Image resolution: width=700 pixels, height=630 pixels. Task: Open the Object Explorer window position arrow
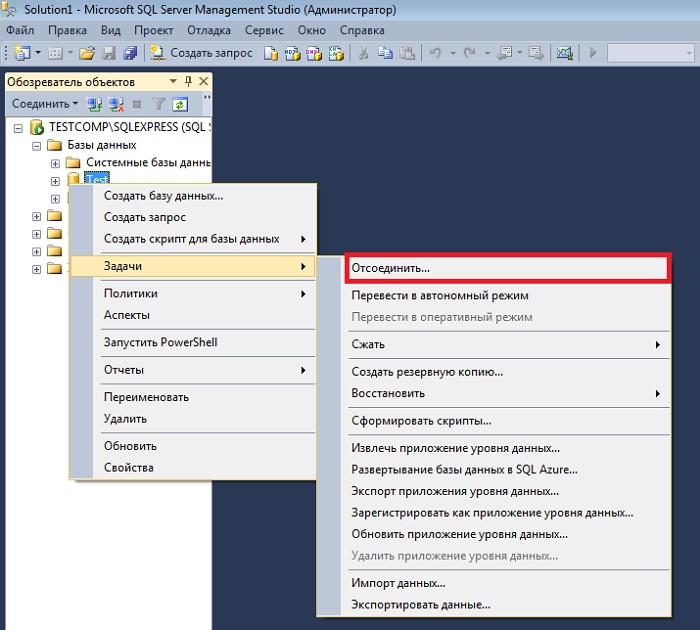pos(173,81)
